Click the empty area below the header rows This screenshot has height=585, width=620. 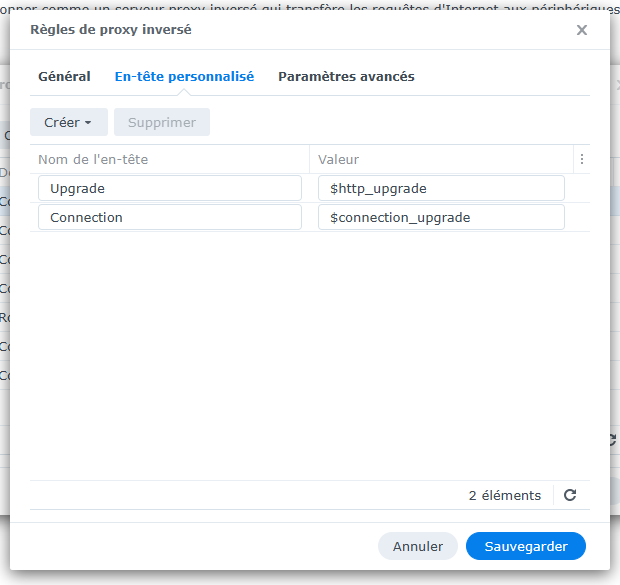(310, 350)
